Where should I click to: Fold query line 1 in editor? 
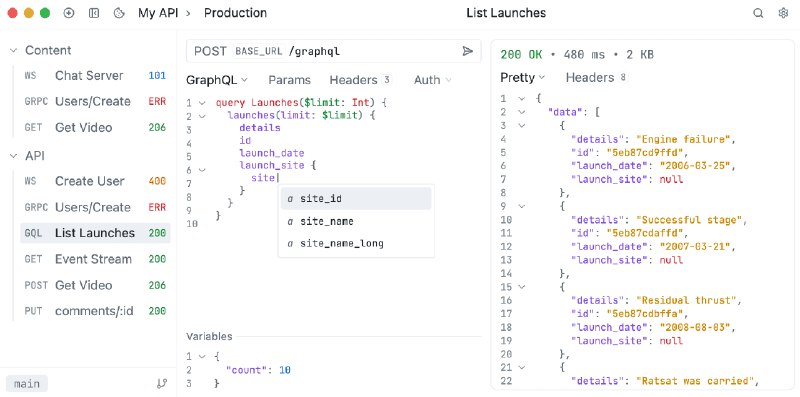click(x=202, y=103)
